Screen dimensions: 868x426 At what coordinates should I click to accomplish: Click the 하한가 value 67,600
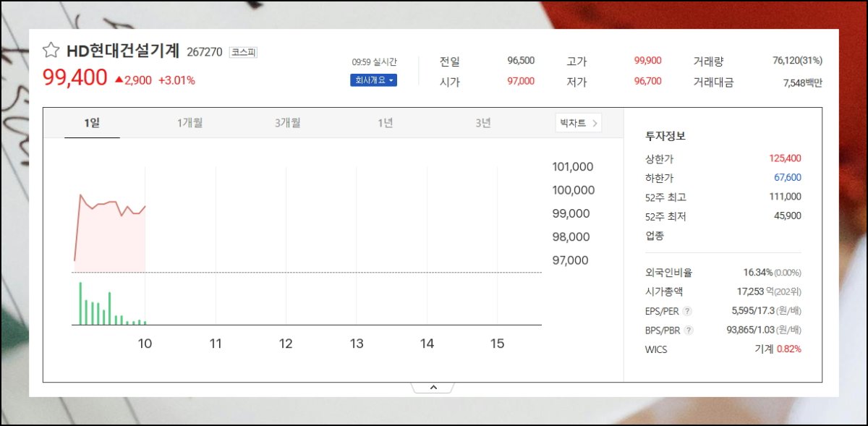click(788, 177)
